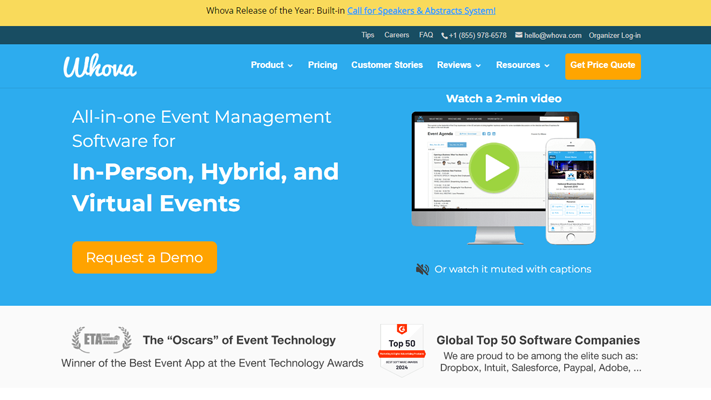
Task: Click the phone icon in top bar
Action: 444,35
